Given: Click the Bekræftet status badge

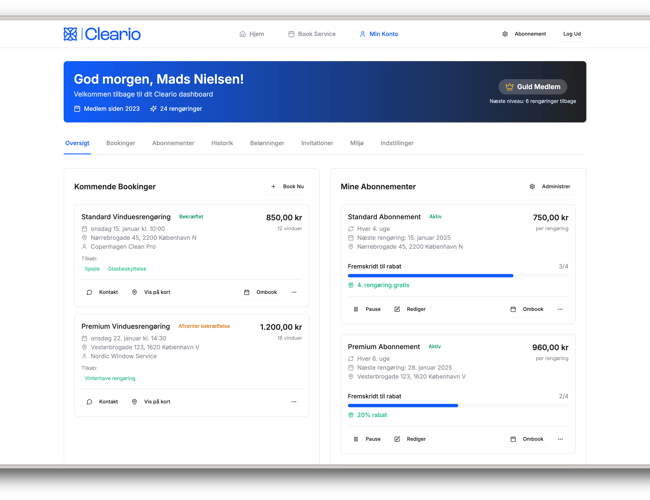Looking at the screenshot, I should [x=191, y=216].
